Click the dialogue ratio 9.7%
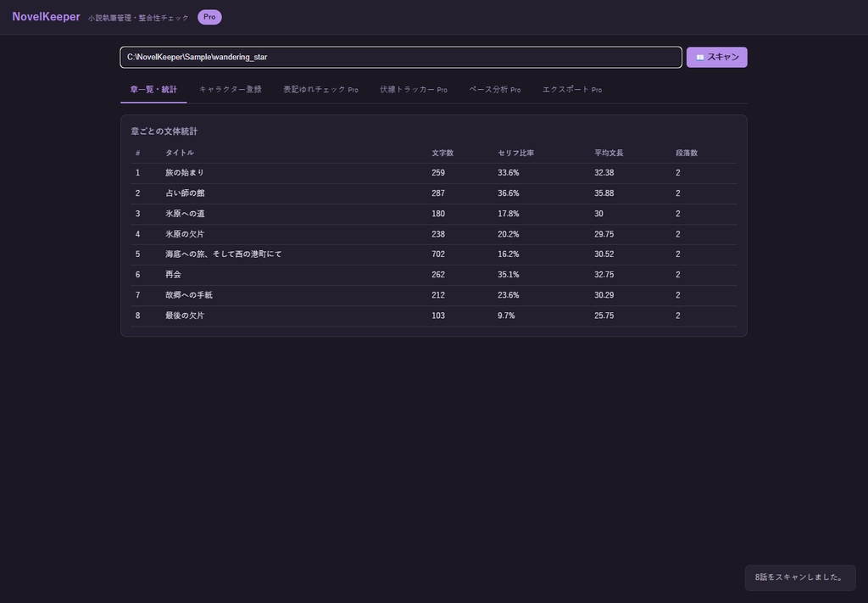Screen dimensions: 868x603 (506, 315)
